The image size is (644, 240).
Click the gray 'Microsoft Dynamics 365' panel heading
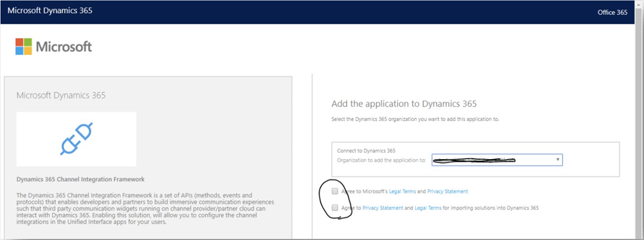(x=61, y=96)
